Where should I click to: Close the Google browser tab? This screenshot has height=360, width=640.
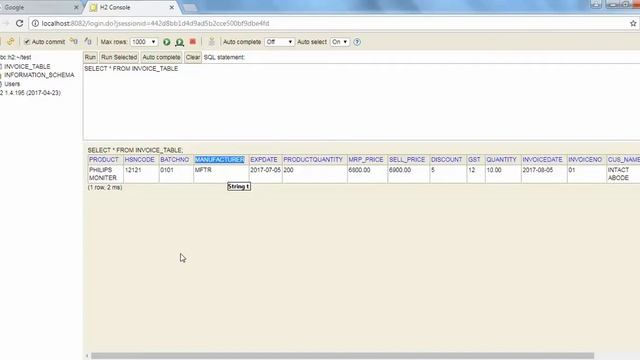pos(76,7)
